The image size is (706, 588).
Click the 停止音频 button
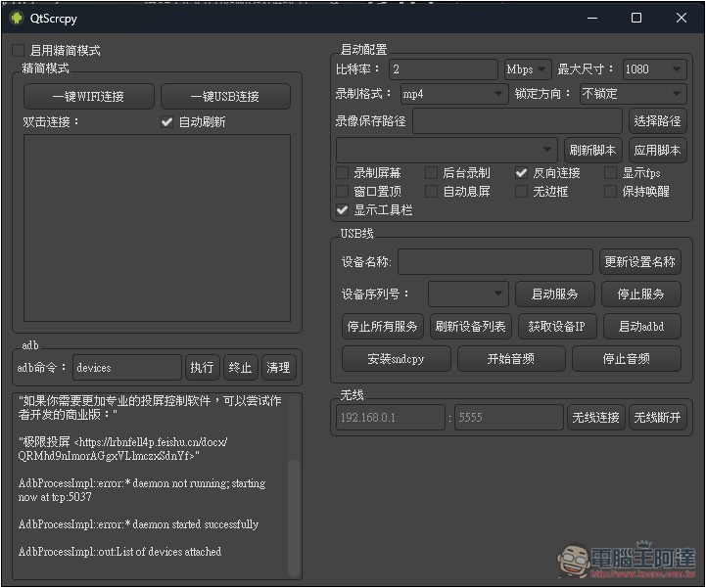(x=627, y=358)
